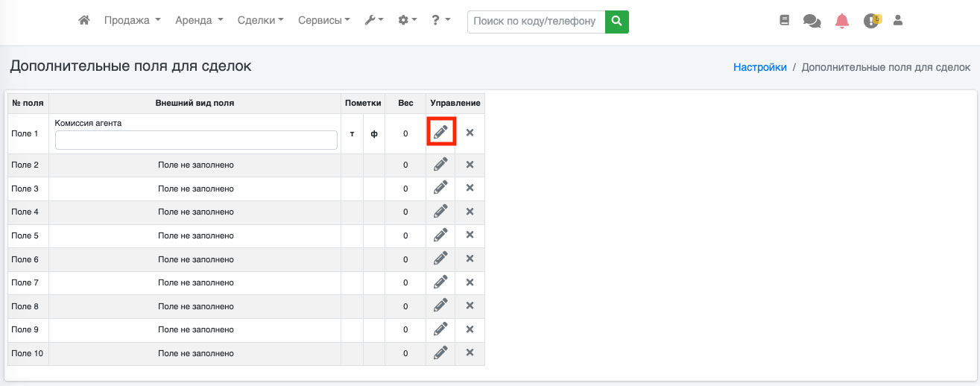Open the chat messages icon
Viewport: 980px width, 386px height.
[x=812, y=21]
